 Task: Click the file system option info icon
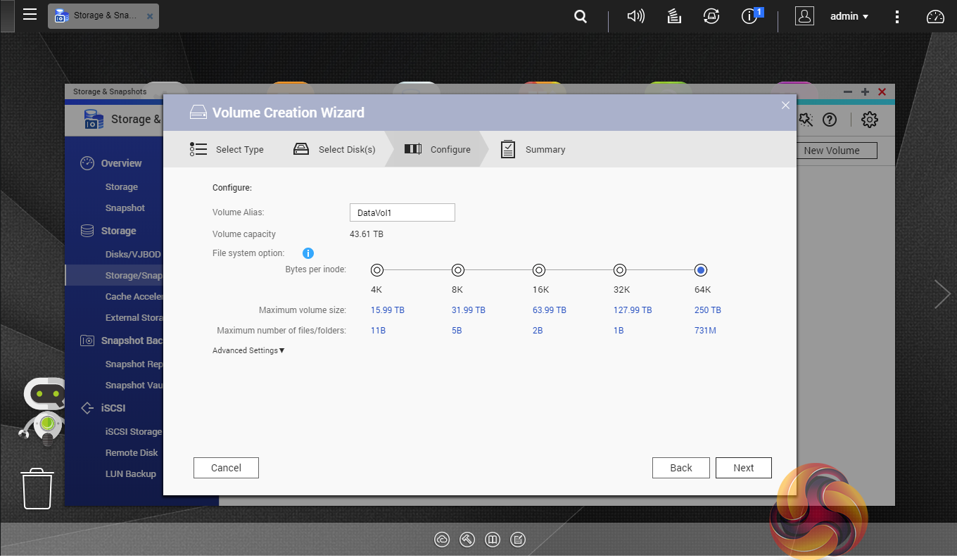pyautogui.click(x=308, y=253)
